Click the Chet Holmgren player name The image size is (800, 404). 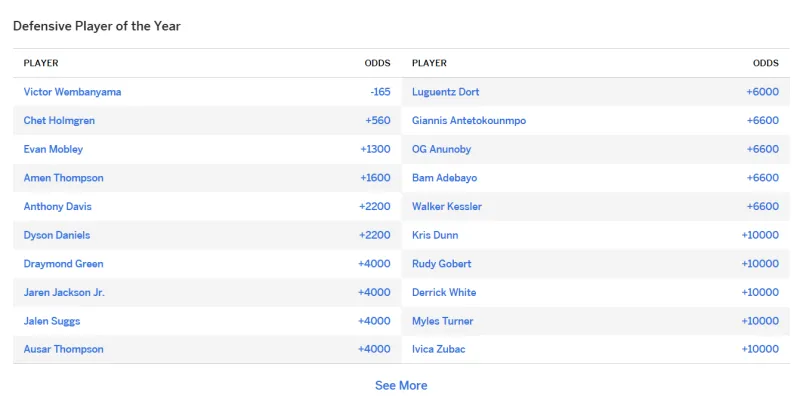[x=59, y=121]
